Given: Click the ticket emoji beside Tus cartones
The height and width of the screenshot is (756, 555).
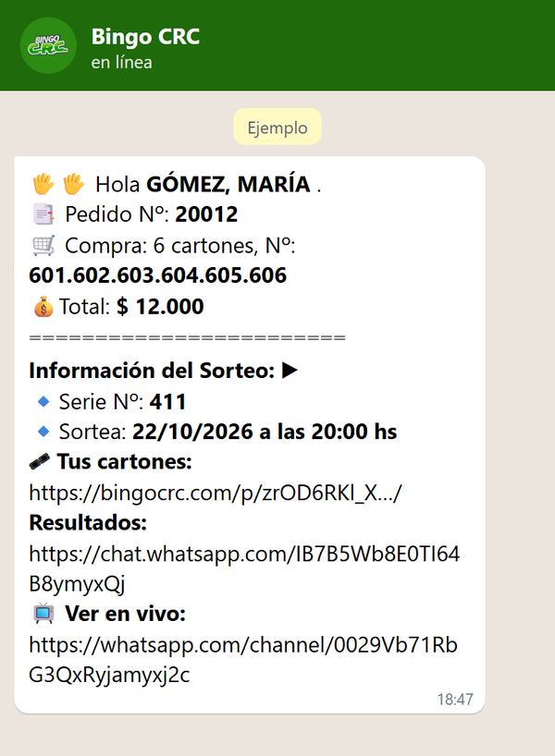Looking at the screenshot, I should click(x=39, y=462).
